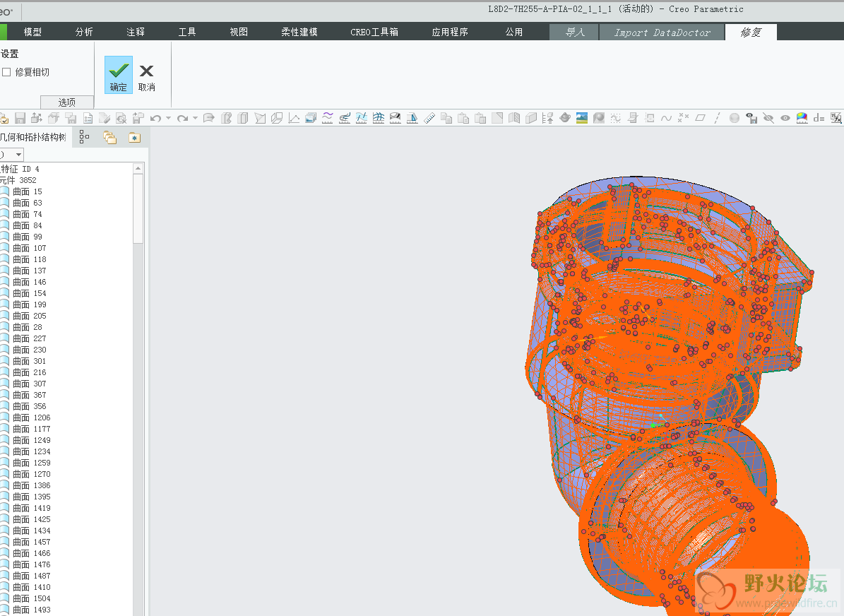844x616 pixels.
Task: Click the 选项 options button
Action: click(x=67, y=102)
